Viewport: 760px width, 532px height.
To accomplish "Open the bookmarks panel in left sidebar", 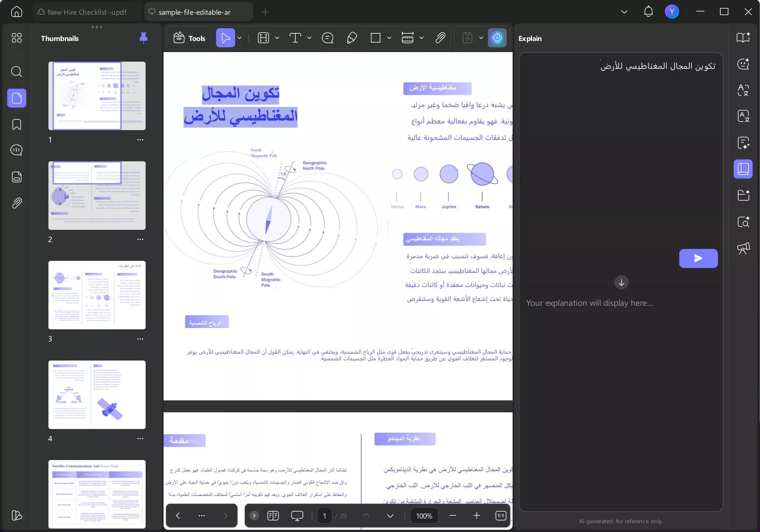I will click(16, 124).
